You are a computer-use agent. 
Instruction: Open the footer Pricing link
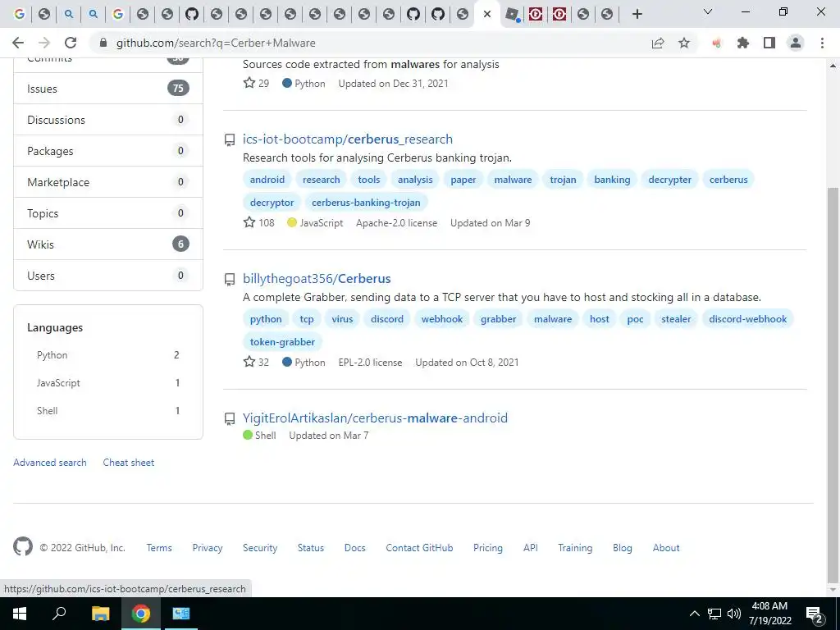pos(488,547)
